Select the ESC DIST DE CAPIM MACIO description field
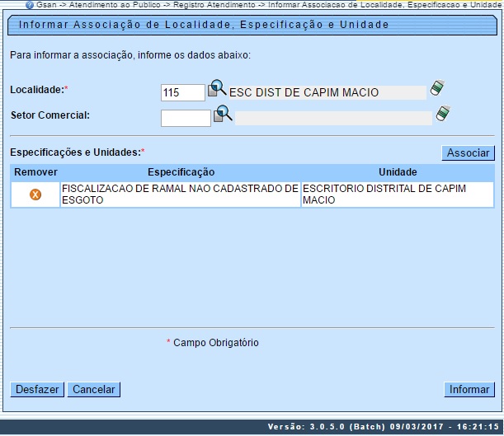 click(327, 92)
